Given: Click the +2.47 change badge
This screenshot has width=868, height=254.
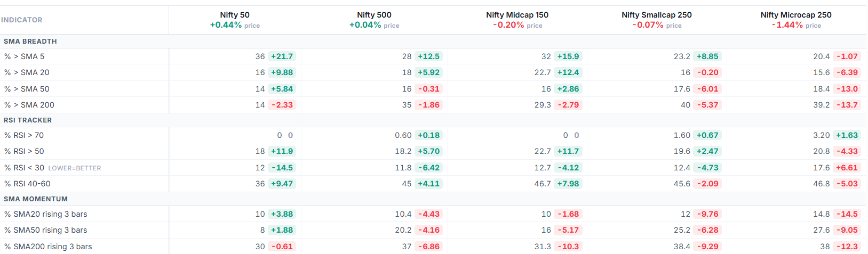Looking at the screenshot, I should [707, 151].
